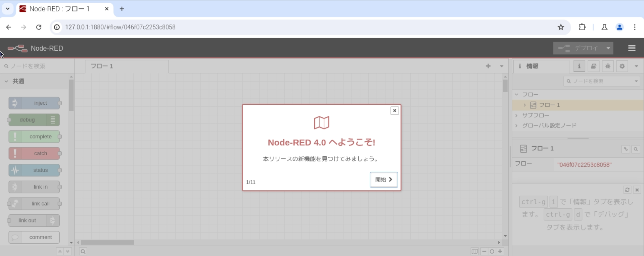The height and width of the screenshot is (256, 644).
Task: Open a new browser tab
Action: tap(122, 9)
